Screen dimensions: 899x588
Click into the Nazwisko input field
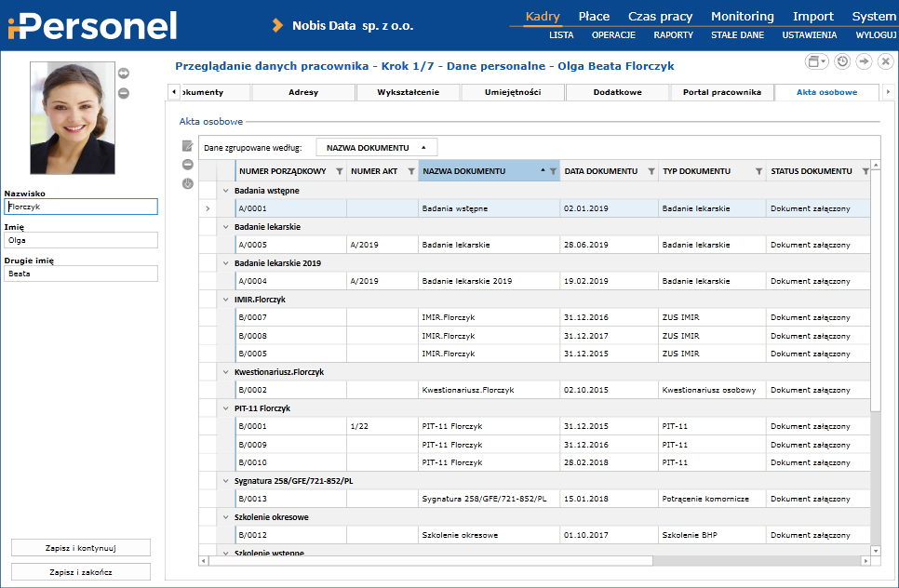80,207
